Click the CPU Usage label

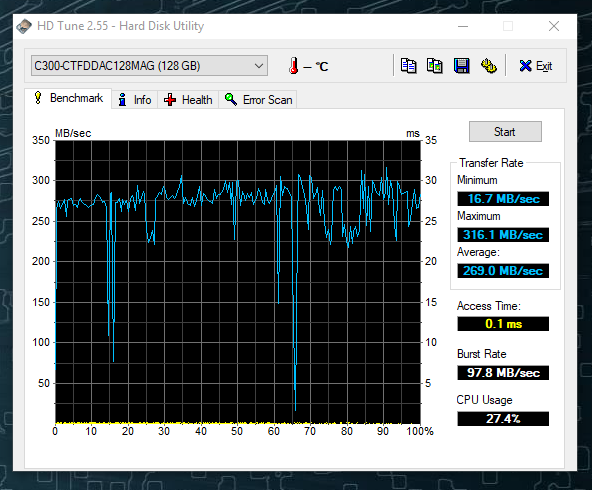coord(484,400)
